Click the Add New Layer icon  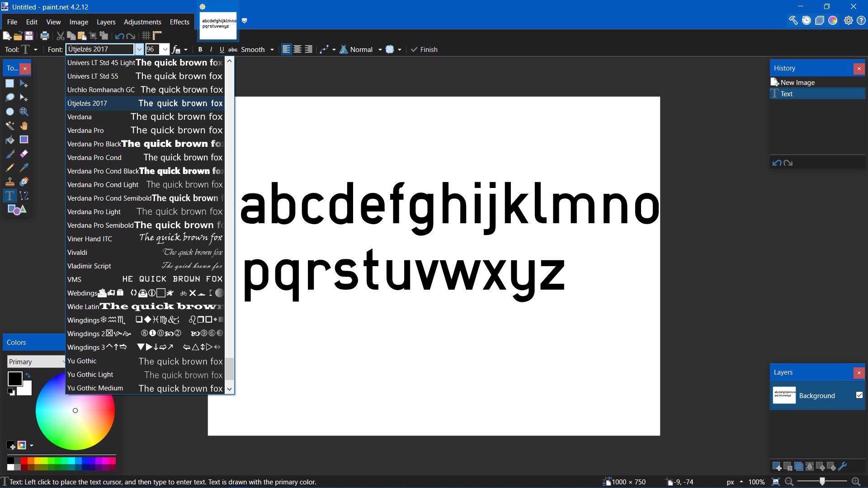(x=777, y=466)
